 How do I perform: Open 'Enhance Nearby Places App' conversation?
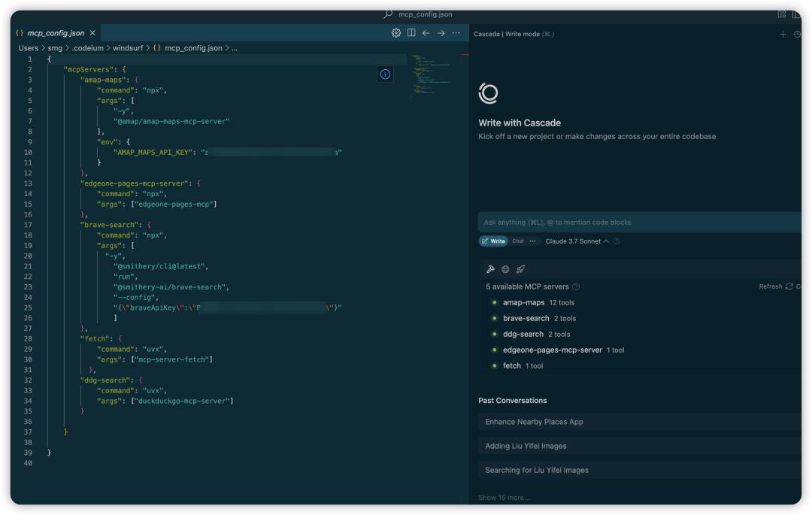(x=534, y=422)
